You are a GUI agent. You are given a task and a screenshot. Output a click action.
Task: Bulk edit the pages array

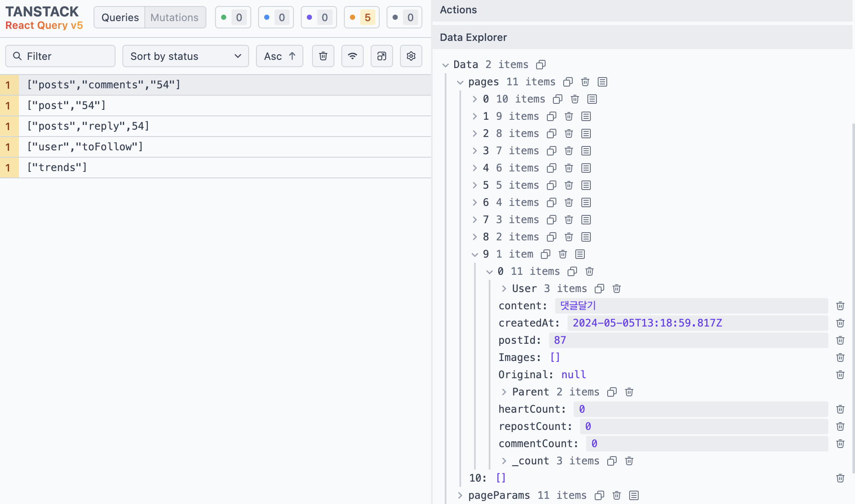click(602, 82)
